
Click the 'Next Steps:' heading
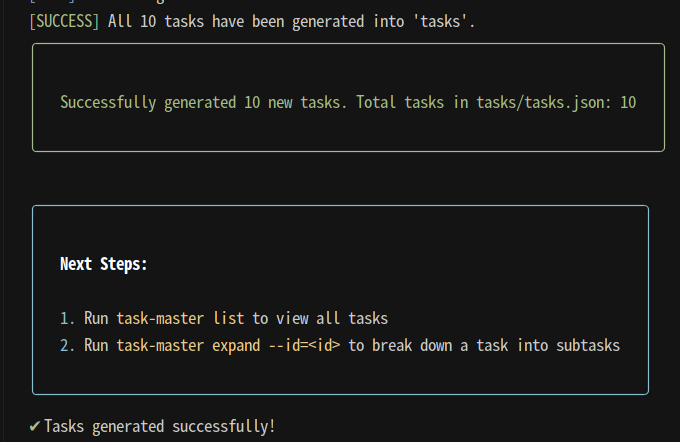tap(104, 264)
